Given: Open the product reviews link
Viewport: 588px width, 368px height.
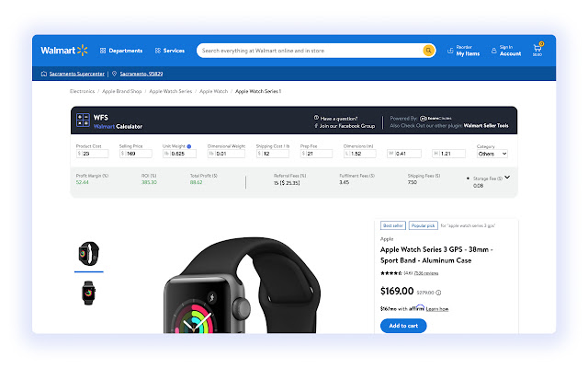Looking at the screenshot, I should point(426,273).
